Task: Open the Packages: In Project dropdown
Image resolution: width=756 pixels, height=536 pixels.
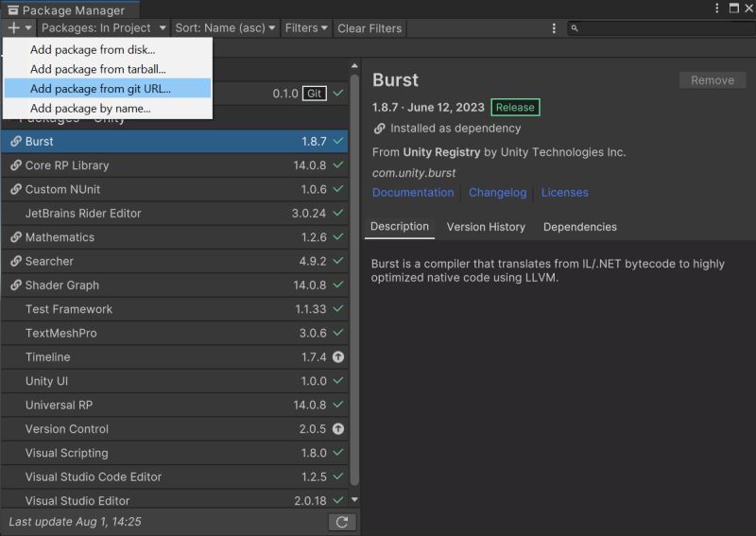Action: [103, 28]
